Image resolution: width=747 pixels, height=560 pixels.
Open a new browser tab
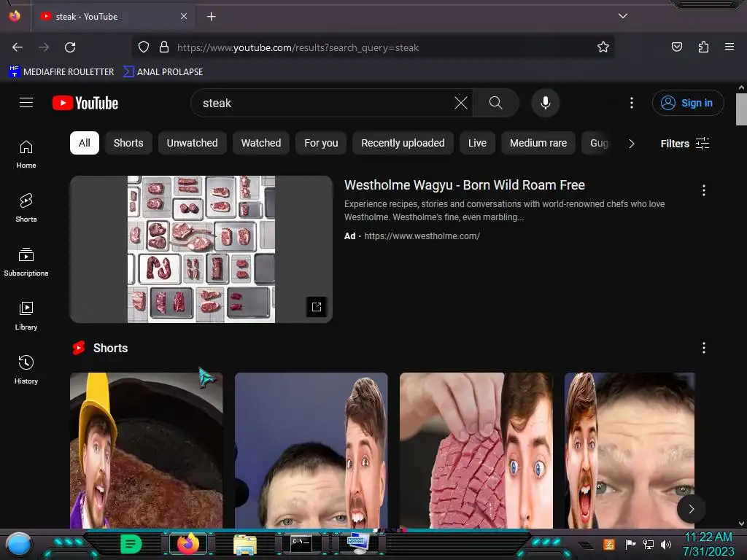(211, 17)
